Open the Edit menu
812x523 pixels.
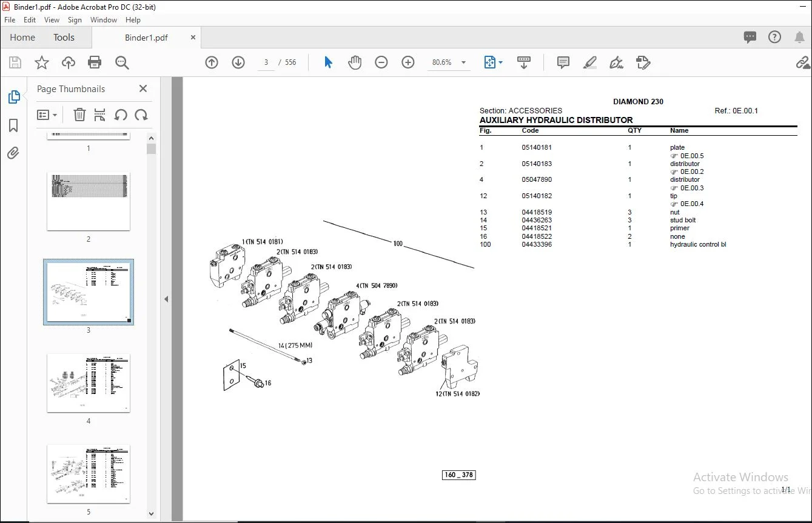30,20
